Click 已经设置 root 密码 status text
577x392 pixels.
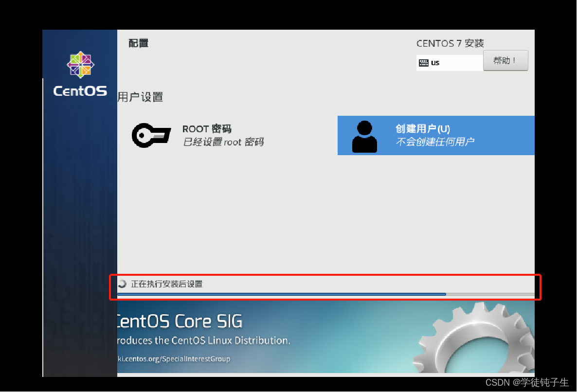223,142
